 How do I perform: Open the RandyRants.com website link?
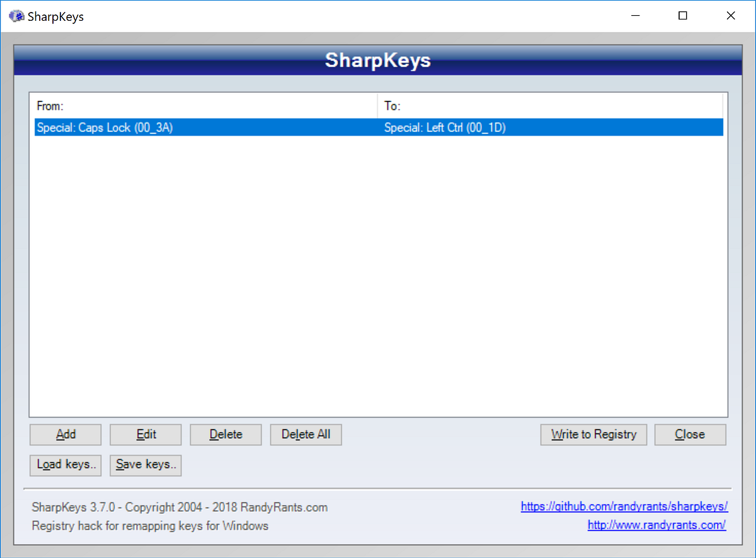click(656, 525)
